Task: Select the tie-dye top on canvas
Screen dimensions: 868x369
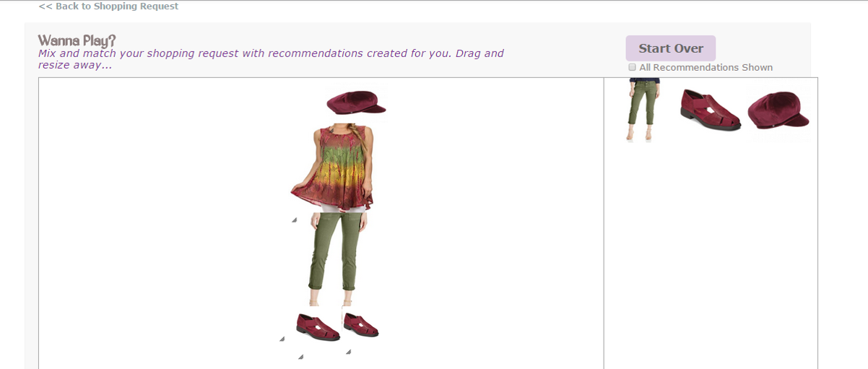Action: [x=332, y=168]
